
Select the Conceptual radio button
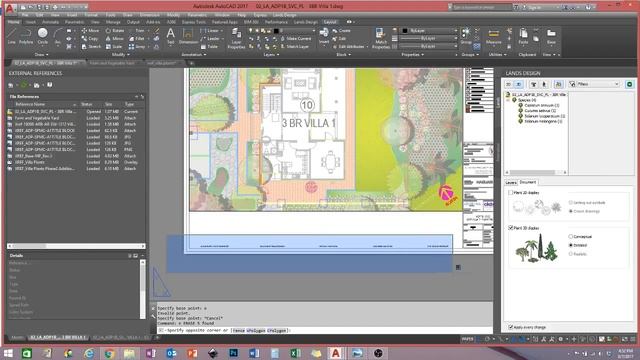click(571, 236)
